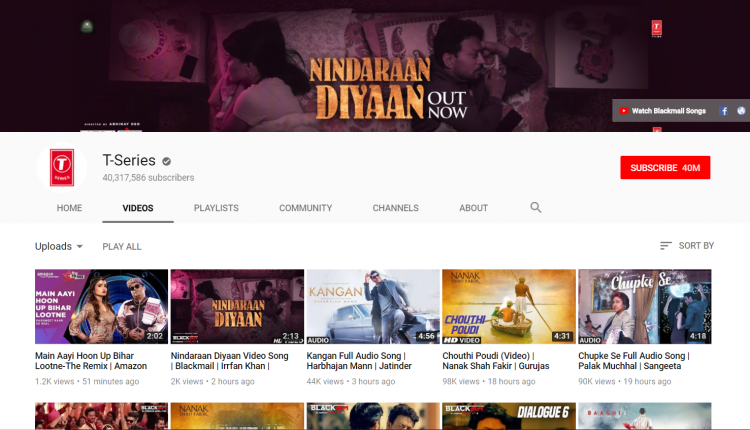Open Chouthi Poudi (Video) title link
This screenshot has height=430, width=750.
tap(496, 361)
